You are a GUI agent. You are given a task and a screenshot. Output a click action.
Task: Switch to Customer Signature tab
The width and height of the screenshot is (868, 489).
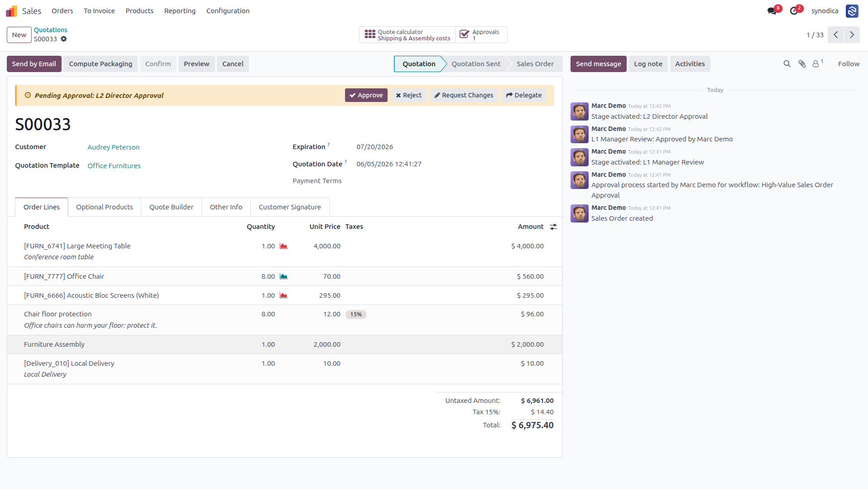coord(290,207)
